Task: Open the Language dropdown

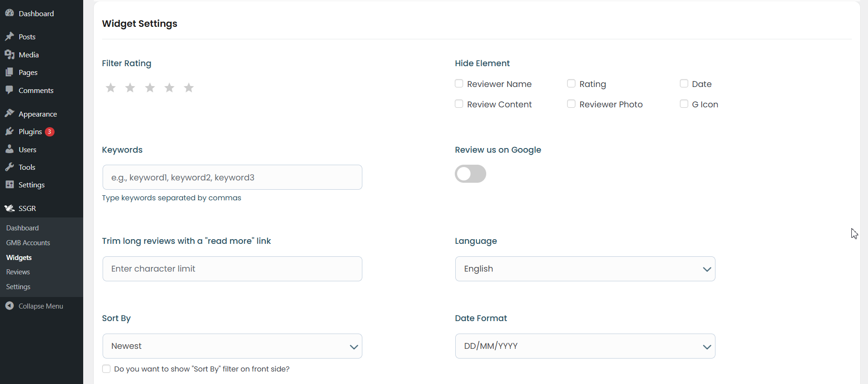Action: click(x=585, y=269)
